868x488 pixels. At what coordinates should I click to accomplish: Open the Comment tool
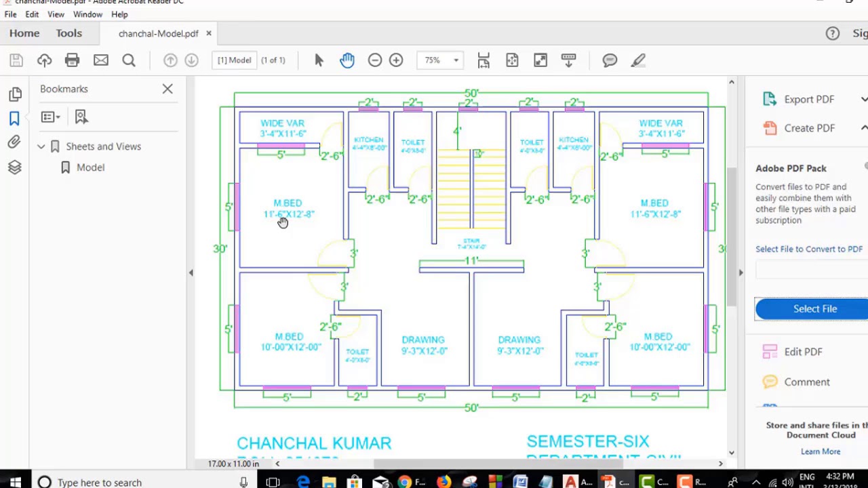click(807, 382)
